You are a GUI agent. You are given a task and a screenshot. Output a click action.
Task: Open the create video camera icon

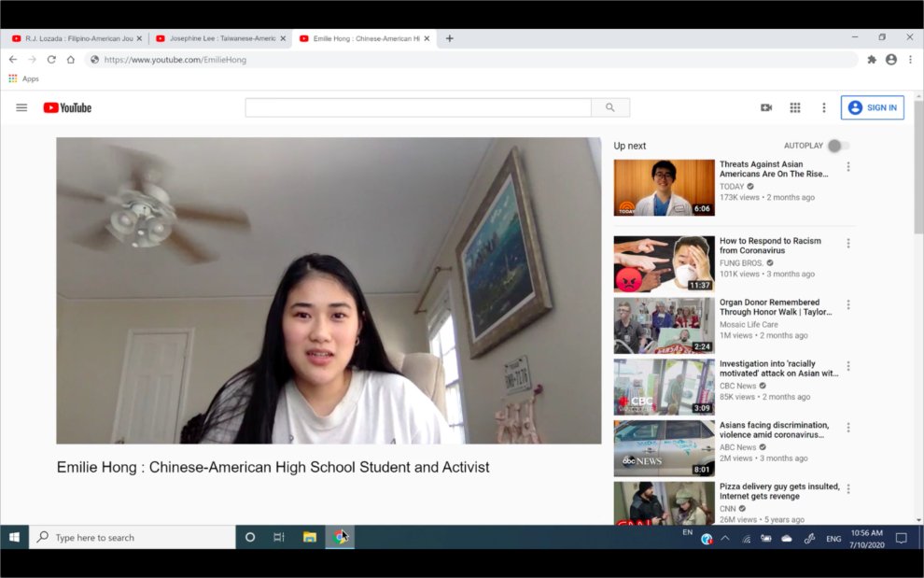[766, 107]
